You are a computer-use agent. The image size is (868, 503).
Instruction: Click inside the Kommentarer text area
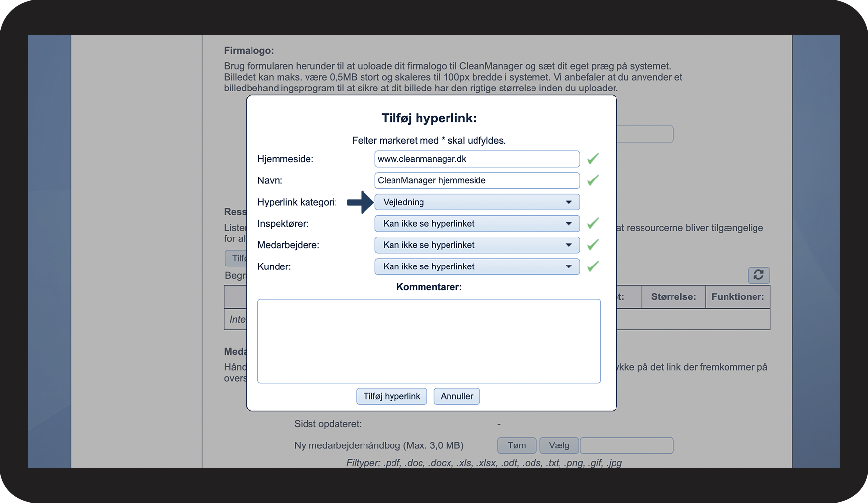429,341
